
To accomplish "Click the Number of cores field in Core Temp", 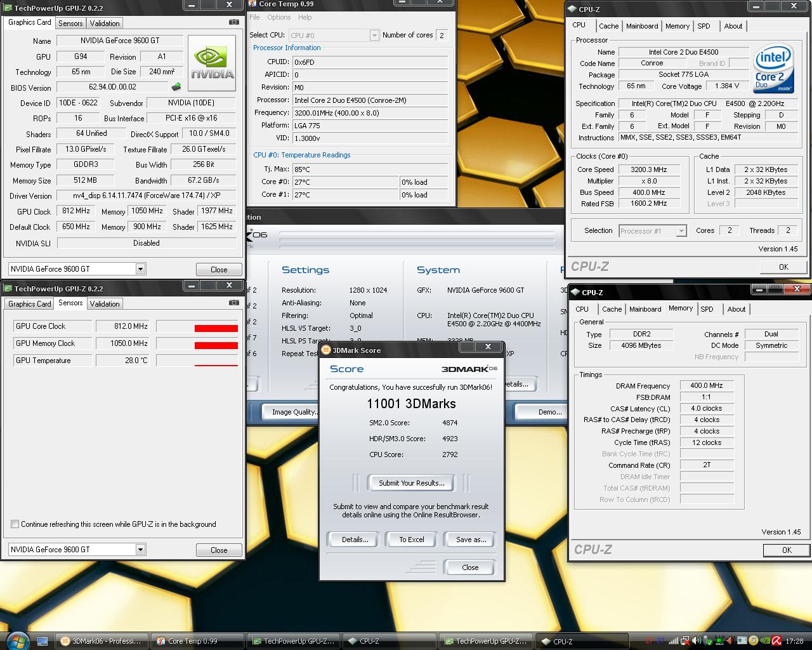I will coord(442,36).
